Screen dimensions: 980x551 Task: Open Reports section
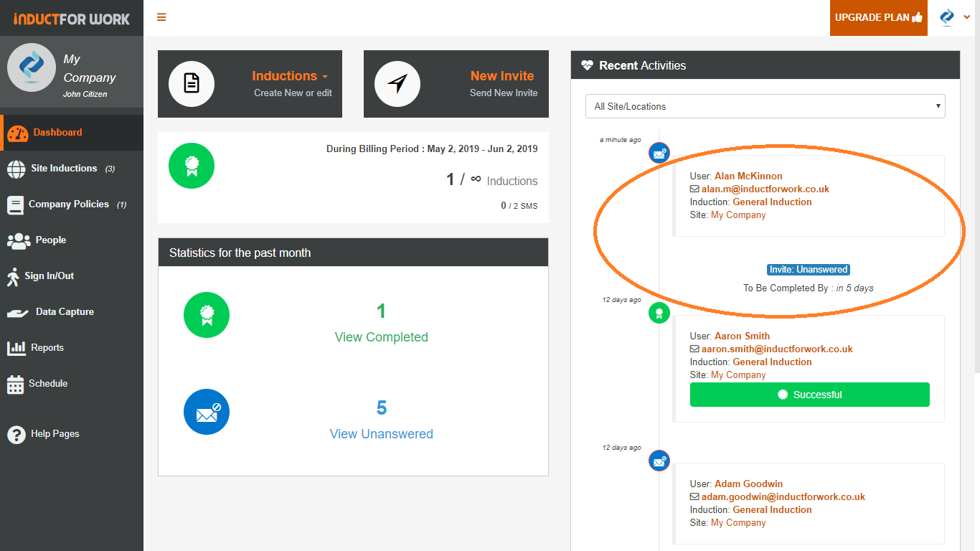[x=72, y=348]
